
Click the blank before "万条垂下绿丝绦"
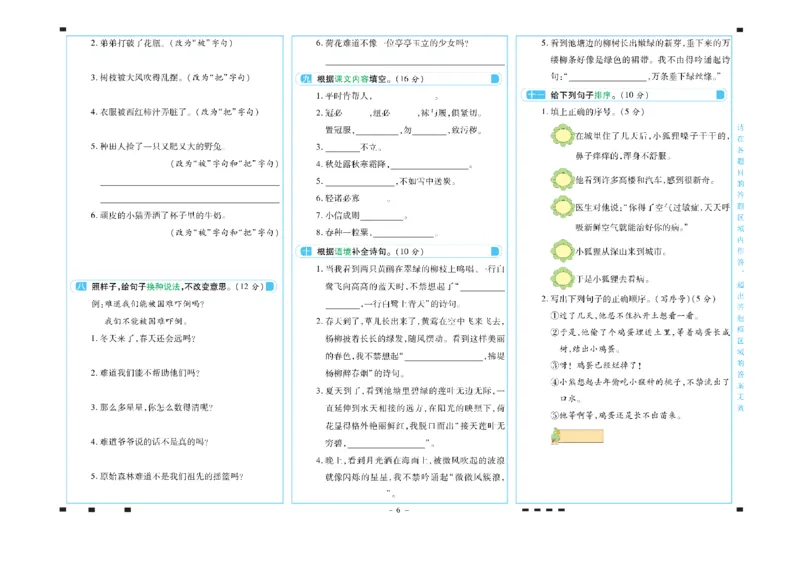click(x=607, y=78)
